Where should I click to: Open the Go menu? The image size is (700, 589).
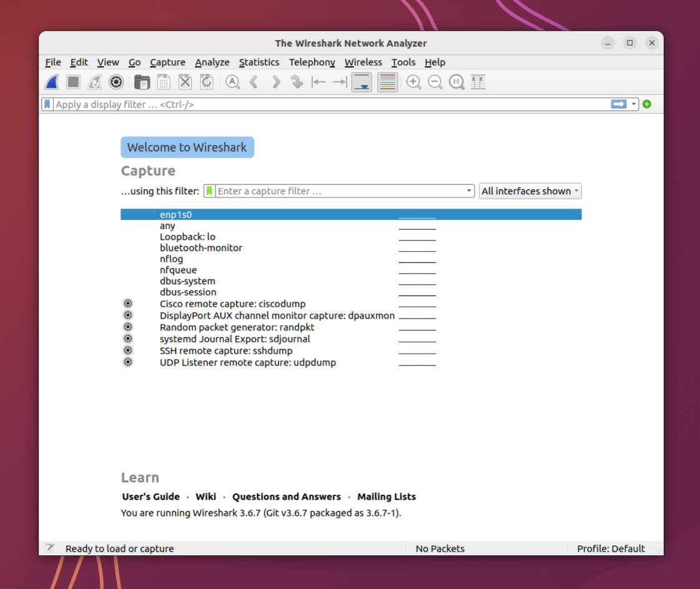tap(134, 62)
